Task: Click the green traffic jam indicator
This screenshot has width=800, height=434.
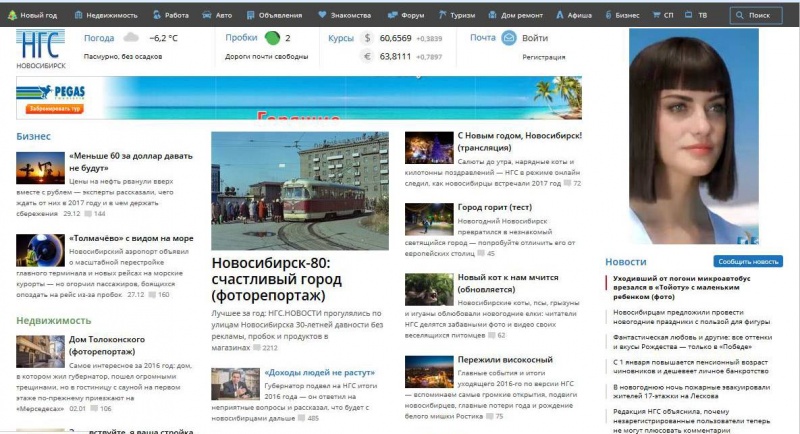Action: (x=271, y=38)
